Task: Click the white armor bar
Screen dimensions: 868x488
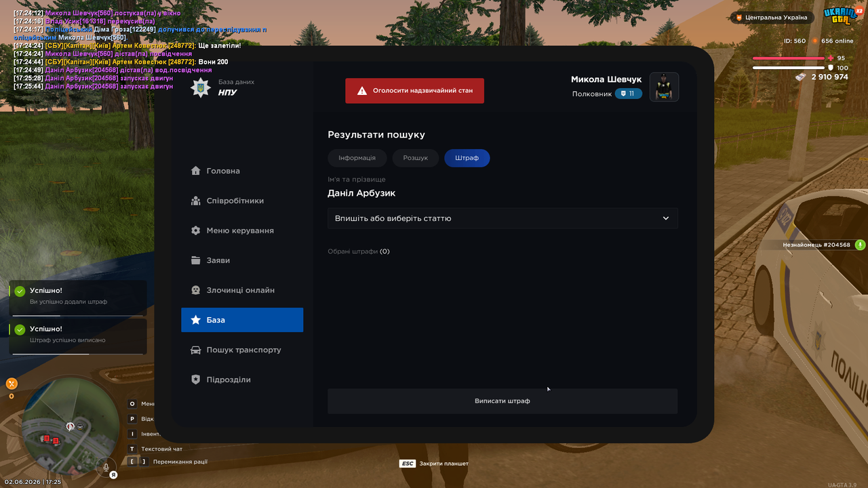Action: [x=789, y=68]
